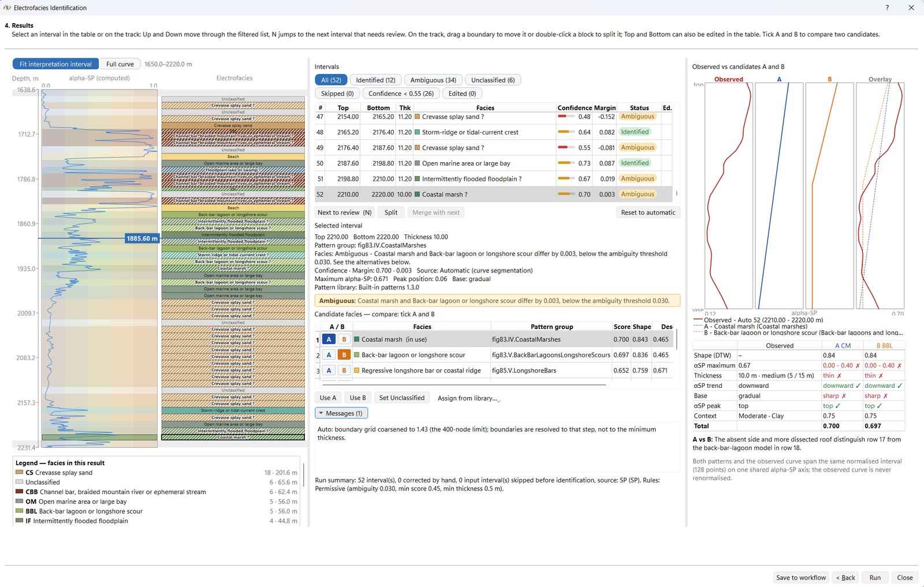Select row 51 Intermittently flooded floodplain
Image resolution: width=924 pixels, height=587 pixels.
pos(494,179)
